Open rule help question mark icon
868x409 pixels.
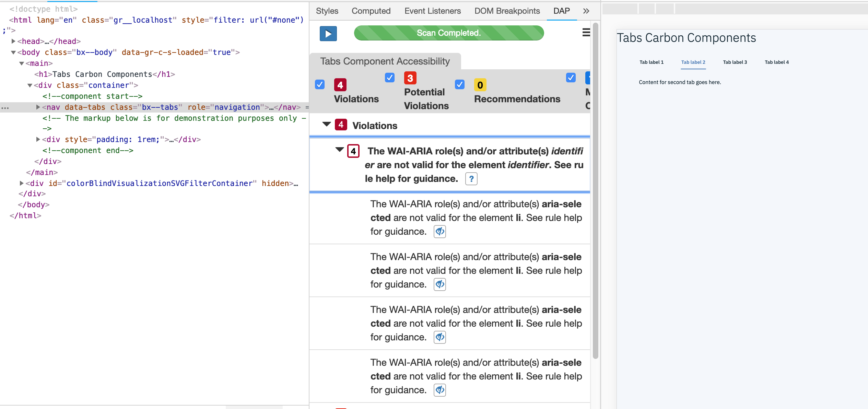(x=471, y=179)
